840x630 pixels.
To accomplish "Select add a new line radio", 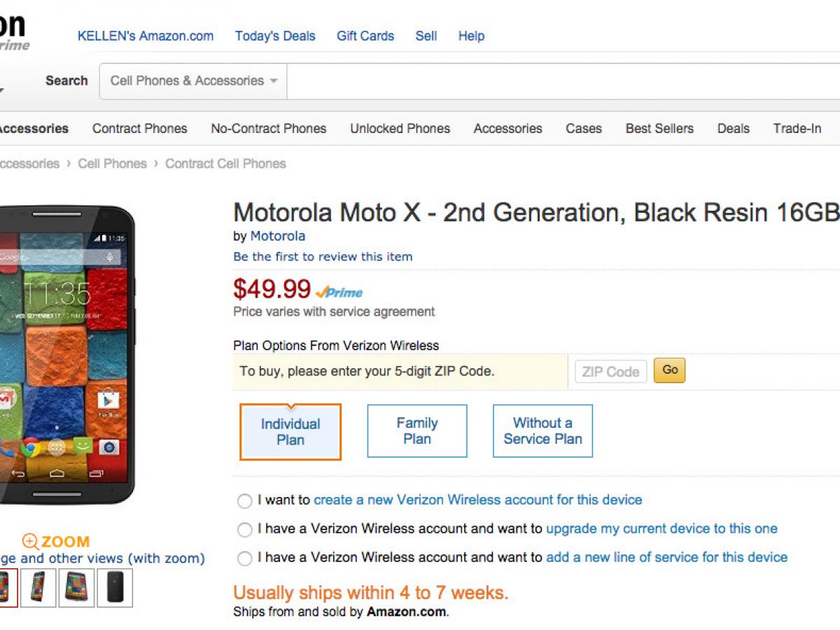I will 244,559.
